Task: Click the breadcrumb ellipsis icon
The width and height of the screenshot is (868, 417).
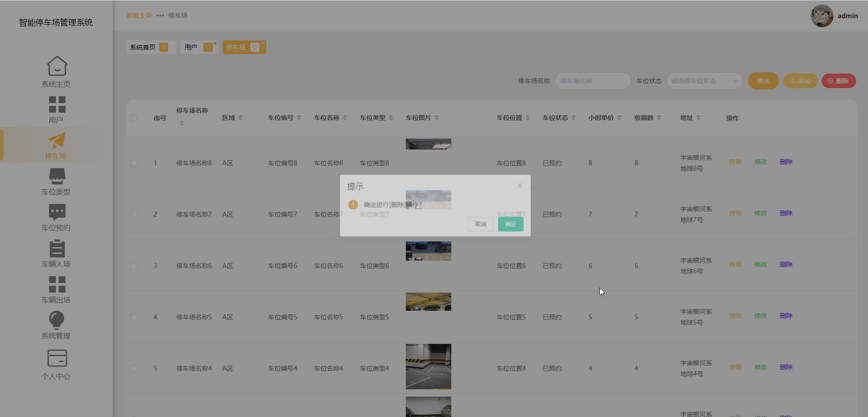Action: pyautogui.click(x=160, y=15)
